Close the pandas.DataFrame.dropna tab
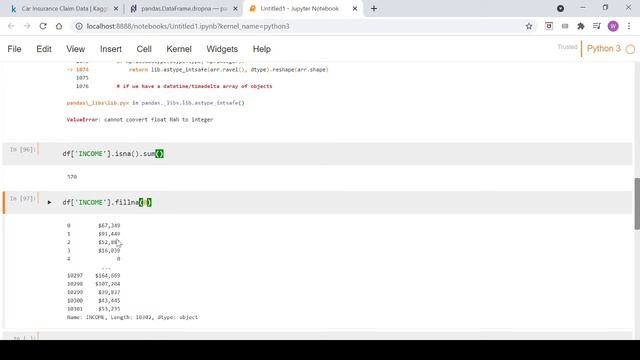 pyautogui.click(x=235, y=9)
